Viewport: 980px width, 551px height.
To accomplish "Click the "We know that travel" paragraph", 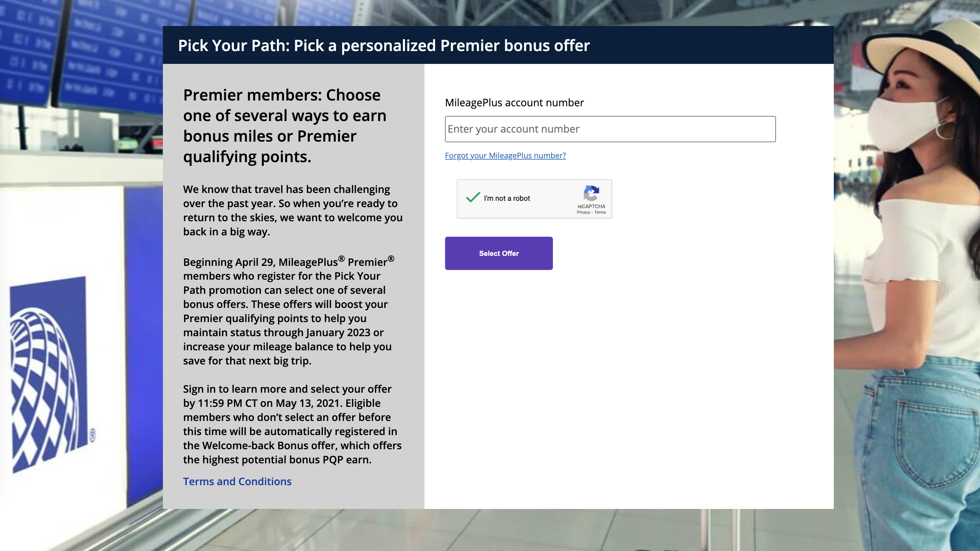I will pyautogui.click(x=293, y=210).
